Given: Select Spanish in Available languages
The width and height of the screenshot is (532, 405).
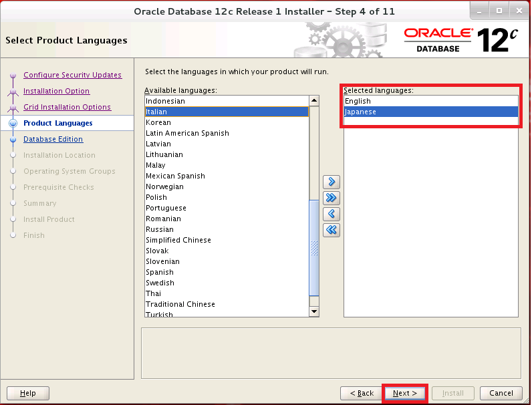Looking at the screenshot, I should pos(227,272).
